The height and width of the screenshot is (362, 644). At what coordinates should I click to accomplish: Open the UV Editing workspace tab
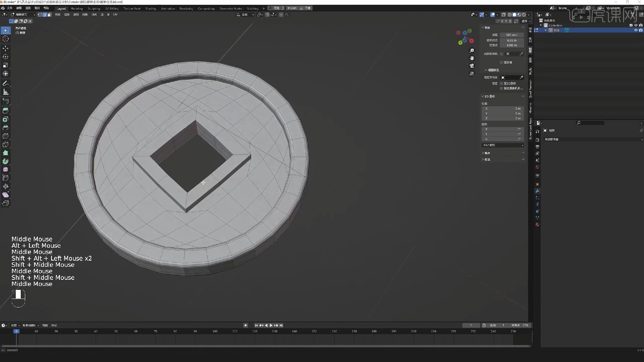pos(112,9)
